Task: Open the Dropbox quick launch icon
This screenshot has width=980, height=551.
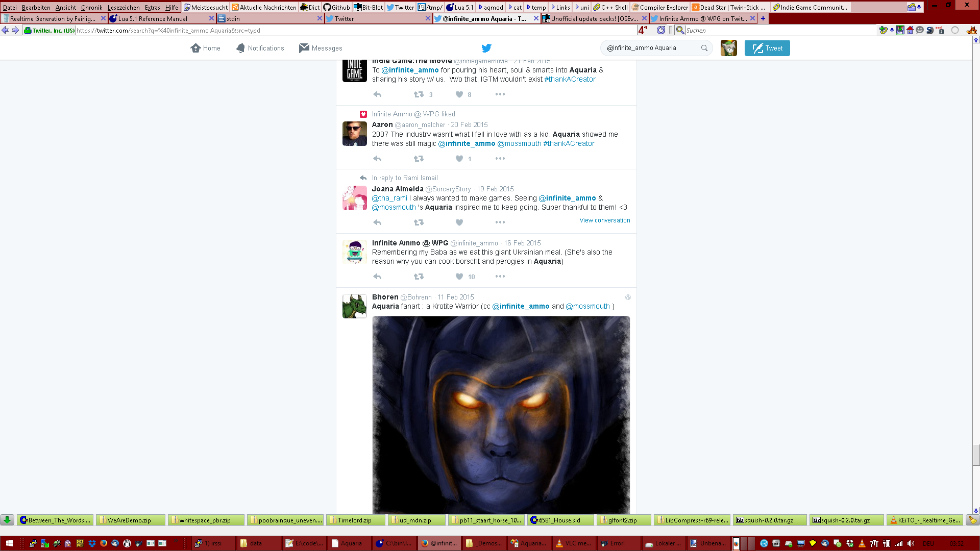Action: (x=92, y=543)
